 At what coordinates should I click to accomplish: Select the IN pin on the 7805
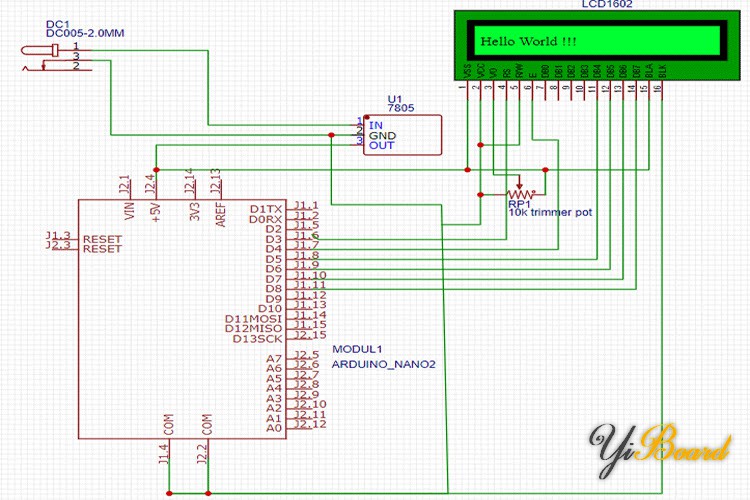(376, 124)
